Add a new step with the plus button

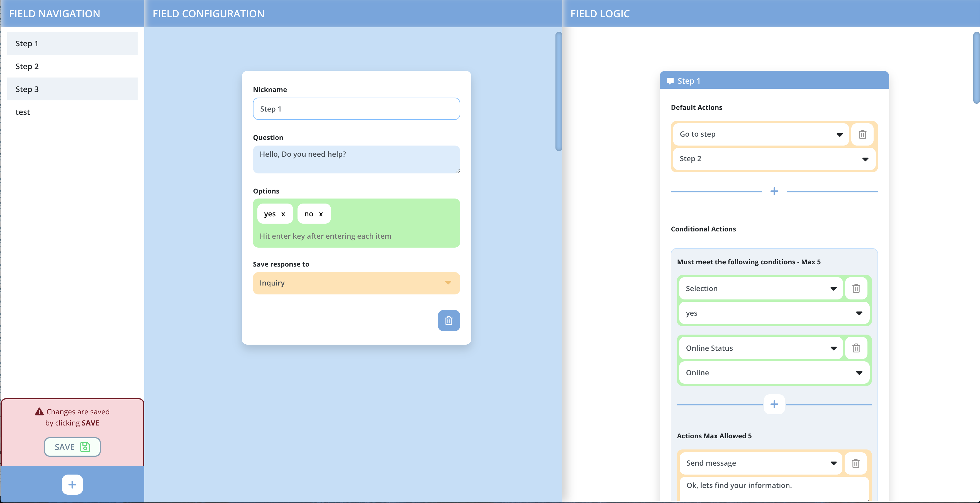click(72, 484)
